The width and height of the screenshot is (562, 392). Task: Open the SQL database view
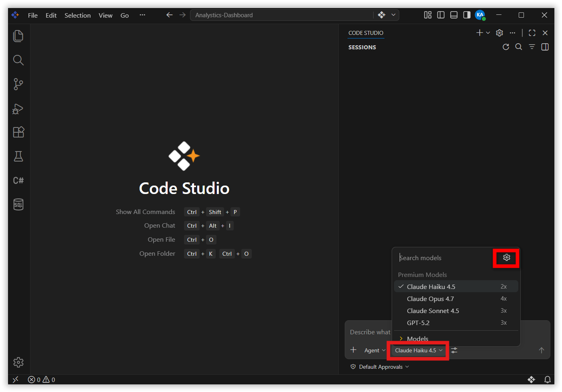(18, 204)
